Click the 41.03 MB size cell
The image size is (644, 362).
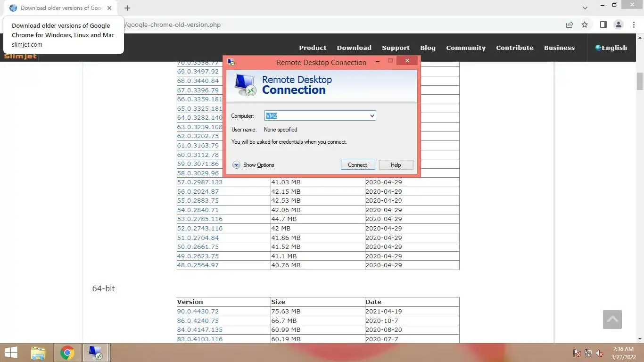pos(318,182)
